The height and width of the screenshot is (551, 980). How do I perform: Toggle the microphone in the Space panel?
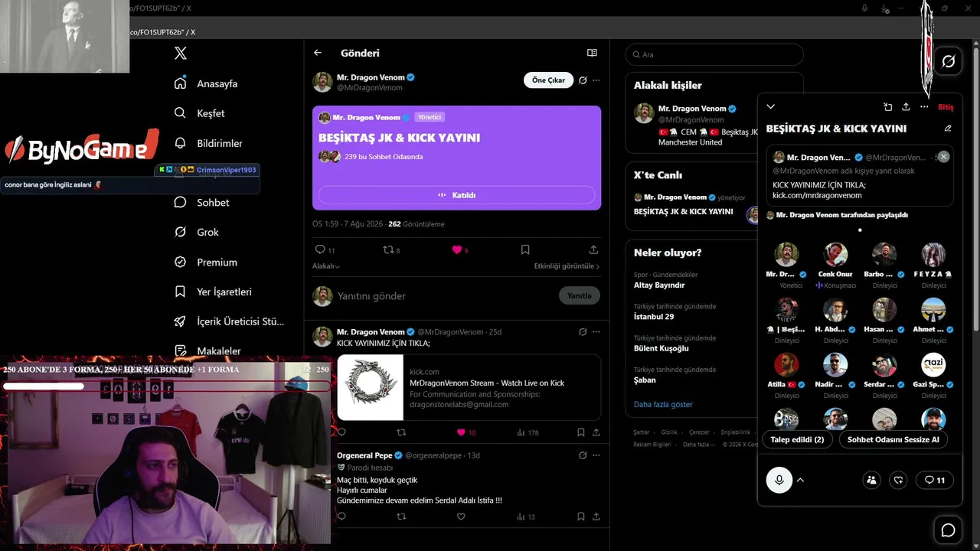tap(779, 480)
